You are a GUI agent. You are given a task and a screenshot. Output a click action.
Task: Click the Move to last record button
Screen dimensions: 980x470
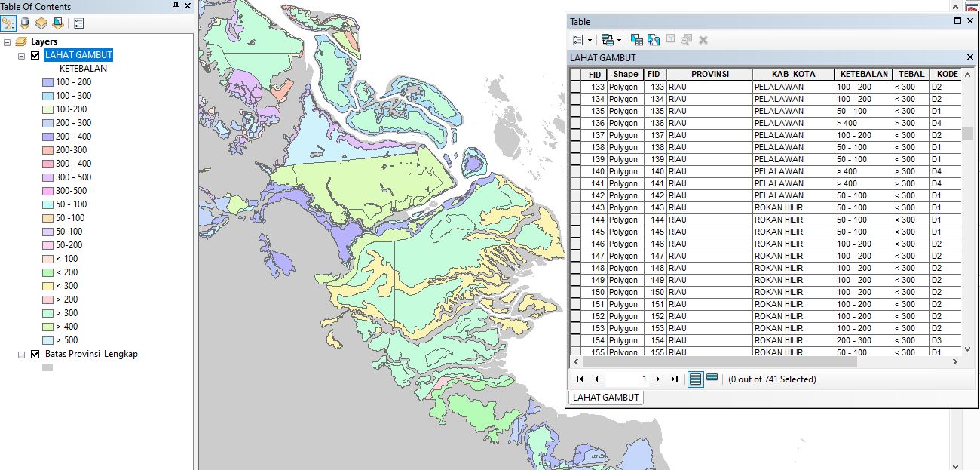point(675,379)
